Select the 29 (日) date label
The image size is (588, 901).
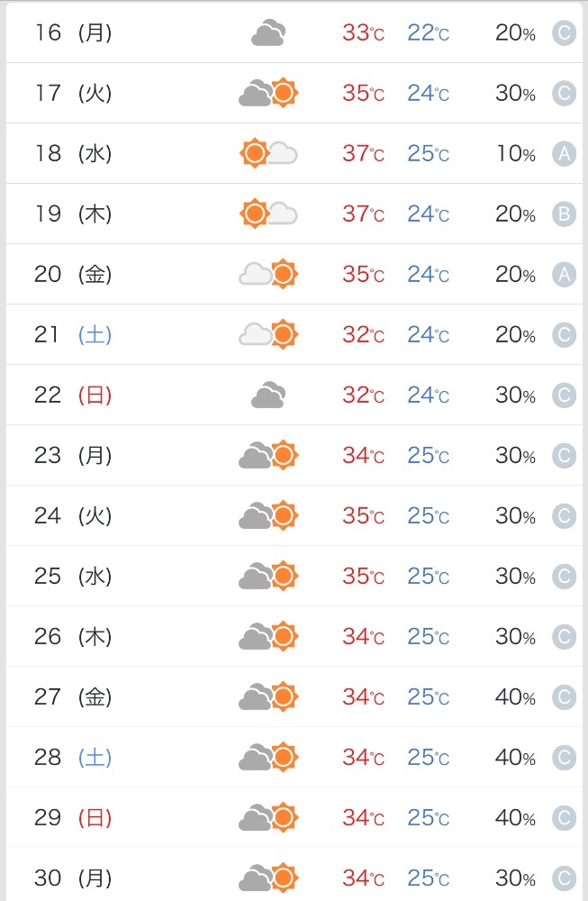(73, 817)
